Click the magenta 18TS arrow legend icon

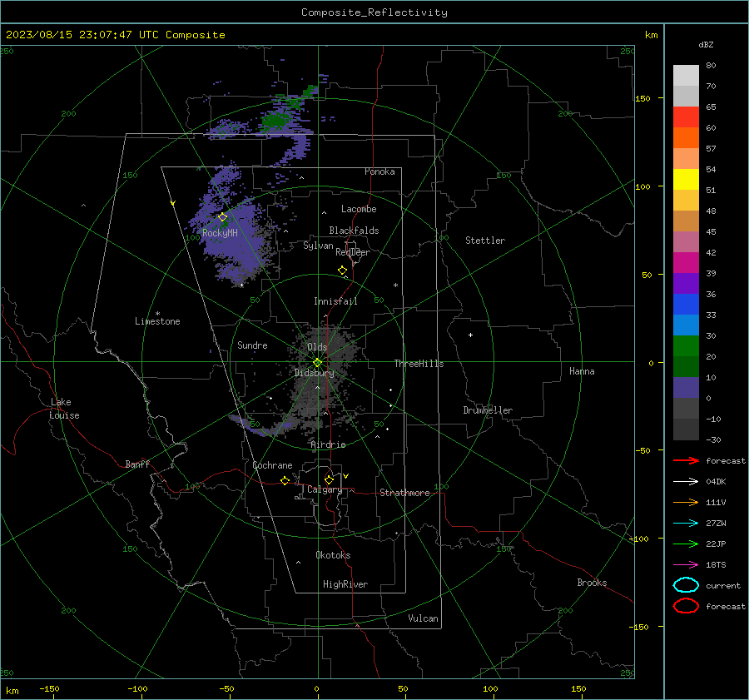[686, 565]
